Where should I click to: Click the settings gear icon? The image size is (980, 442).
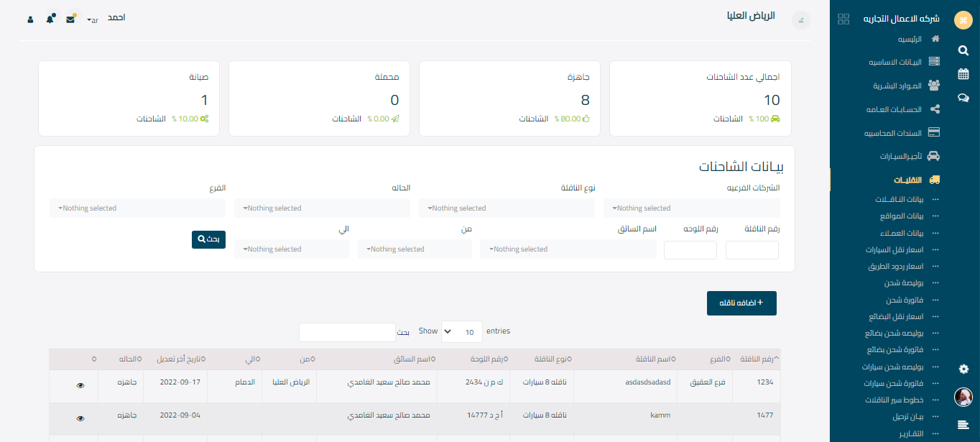[x=963, y=369]
